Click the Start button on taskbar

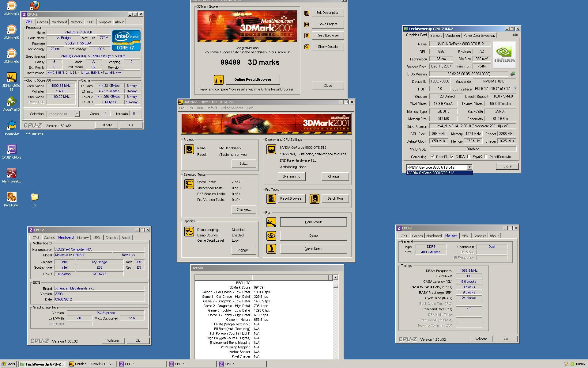9,364
